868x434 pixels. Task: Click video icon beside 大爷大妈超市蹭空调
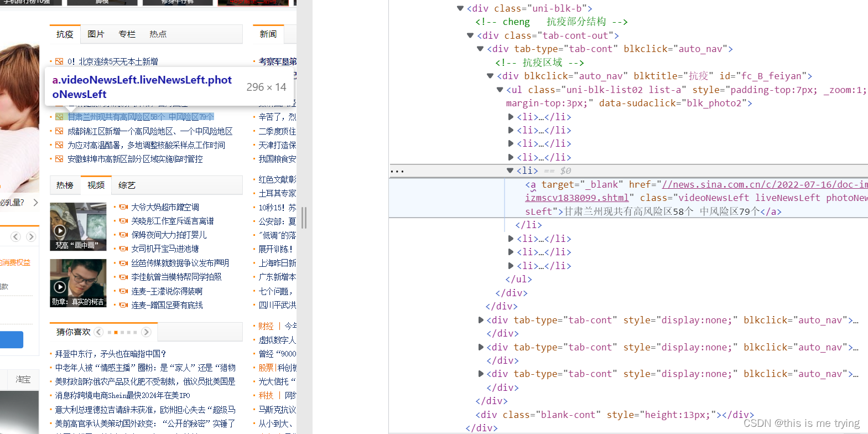pos(124,207)
